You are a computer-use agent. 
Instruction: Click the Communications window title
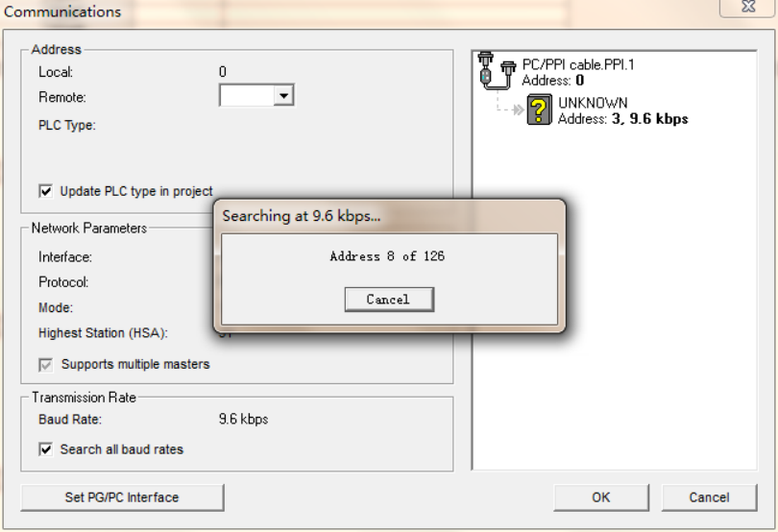[x=62, y=12]
